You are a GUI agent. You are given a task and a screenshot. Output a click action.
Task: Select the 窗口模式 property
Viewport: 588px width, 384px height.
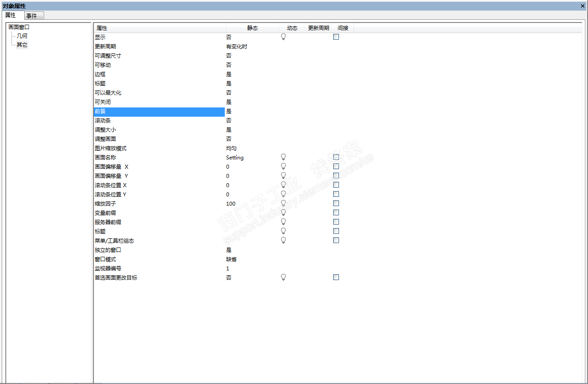105,259
